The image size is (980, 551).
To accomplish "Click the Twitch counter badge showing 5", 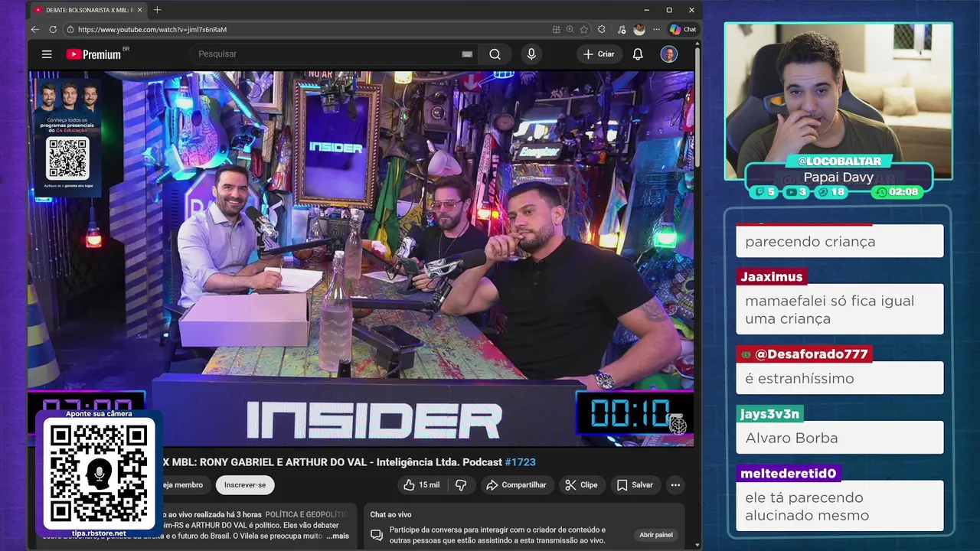I will point(765,192).
